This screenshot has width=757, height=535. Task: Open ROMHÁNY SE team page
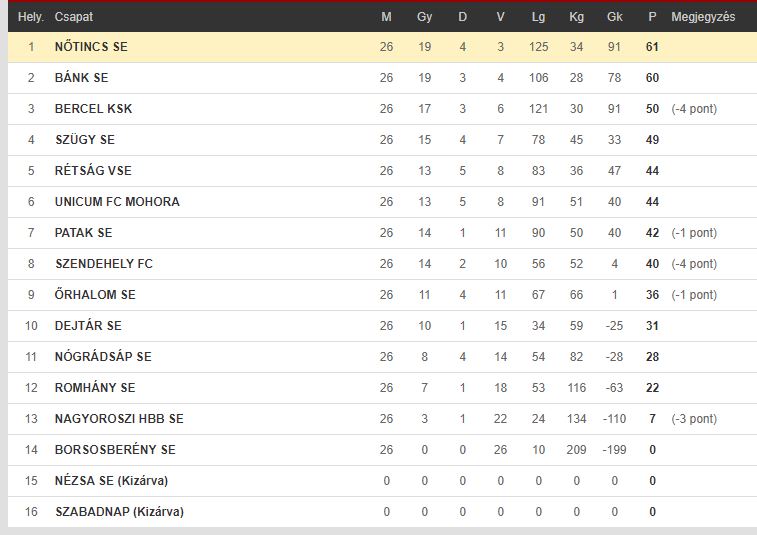pos(95,387)
